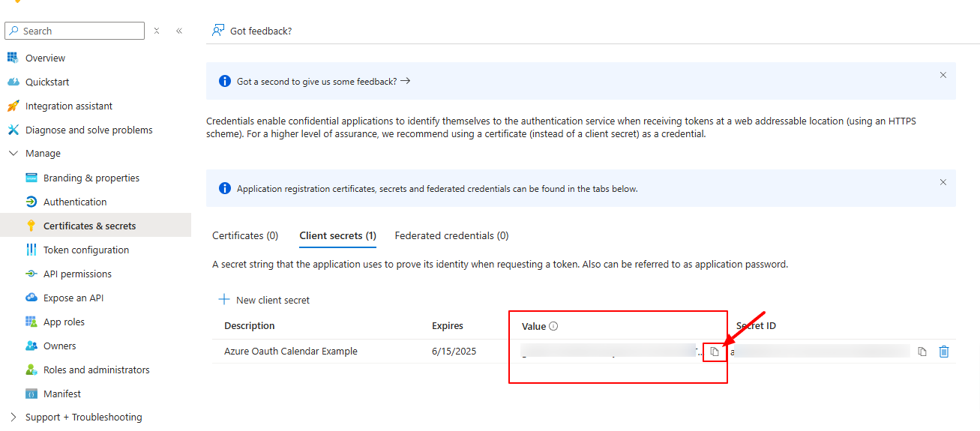Dismiss the application registration info banner
This screenshot has width=980, height=431.
point(943,182)
